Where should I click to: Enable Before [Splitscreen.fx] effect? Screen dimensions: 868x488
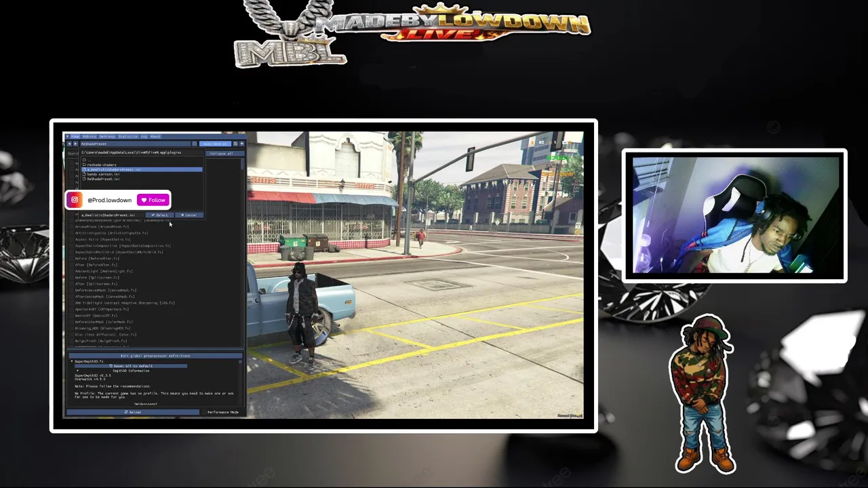click(x=97, y=277)
